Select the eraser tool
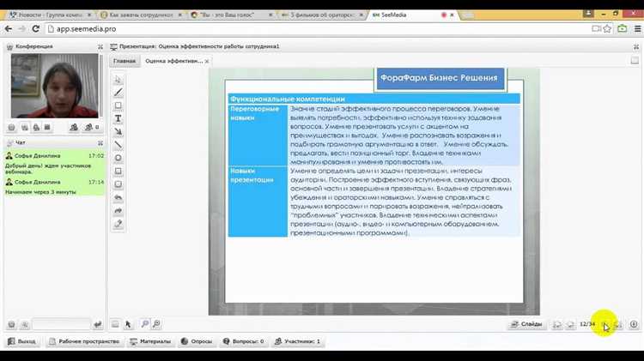This screenshot has height=361, width=644. [x=118, y=224]
